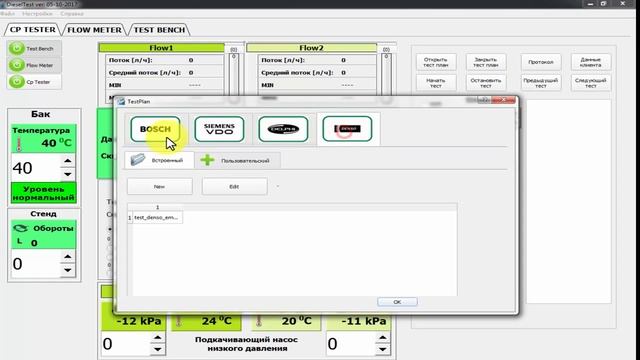Click Закрыть тест план button

[486, 62]
